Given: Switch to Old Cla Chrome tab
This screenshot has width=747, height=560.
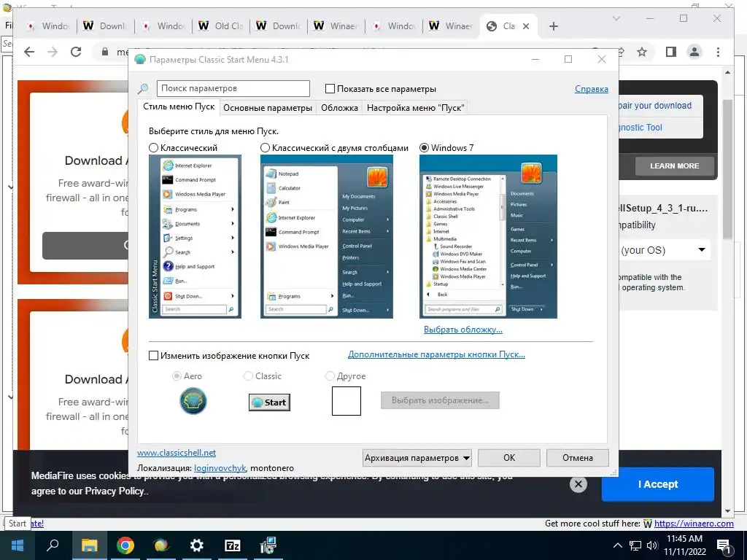Looking at the screenshot, I should (x=222, y=26).
